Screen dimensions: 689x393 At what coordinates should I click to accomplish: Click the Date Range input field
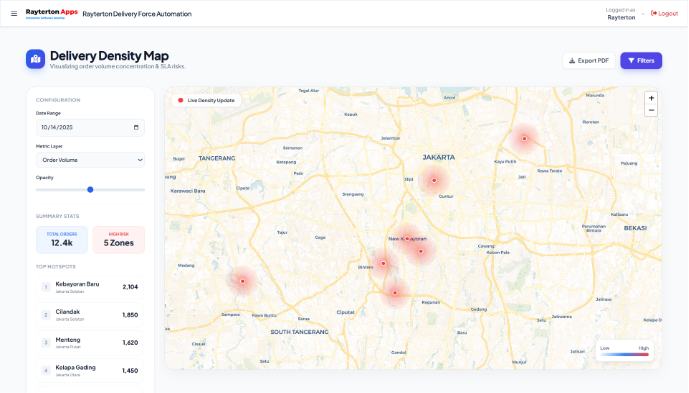point(90,127)
